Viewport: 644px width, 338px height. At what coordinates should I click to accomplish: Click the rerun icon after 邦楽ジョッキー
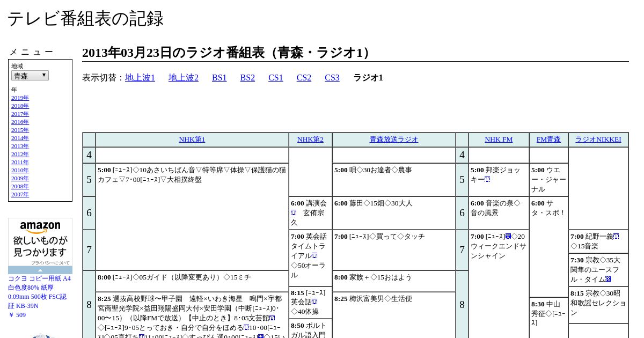[x=487, y=180]
